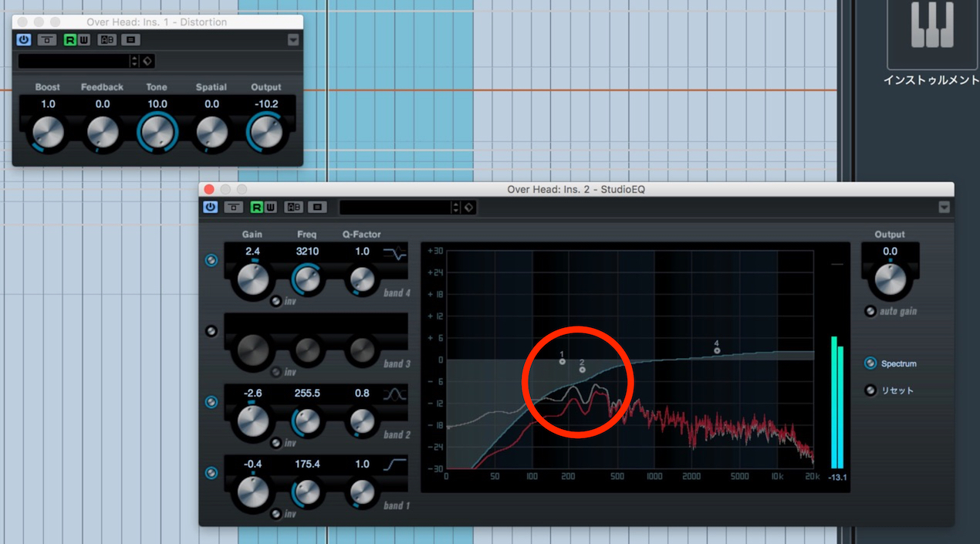Click the Feedback knob in Distortion
The width and height of the screenshot is (980, 544).
point(103,133)
